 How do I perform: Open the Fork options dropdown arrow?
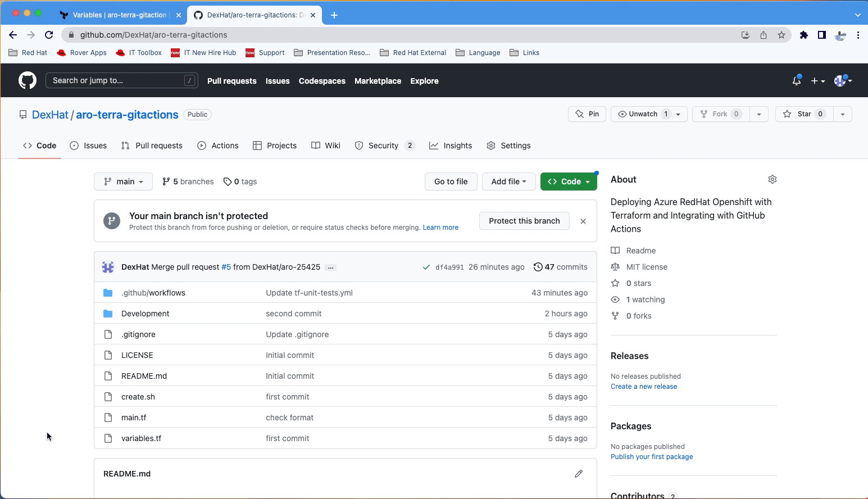coord(758,114)
